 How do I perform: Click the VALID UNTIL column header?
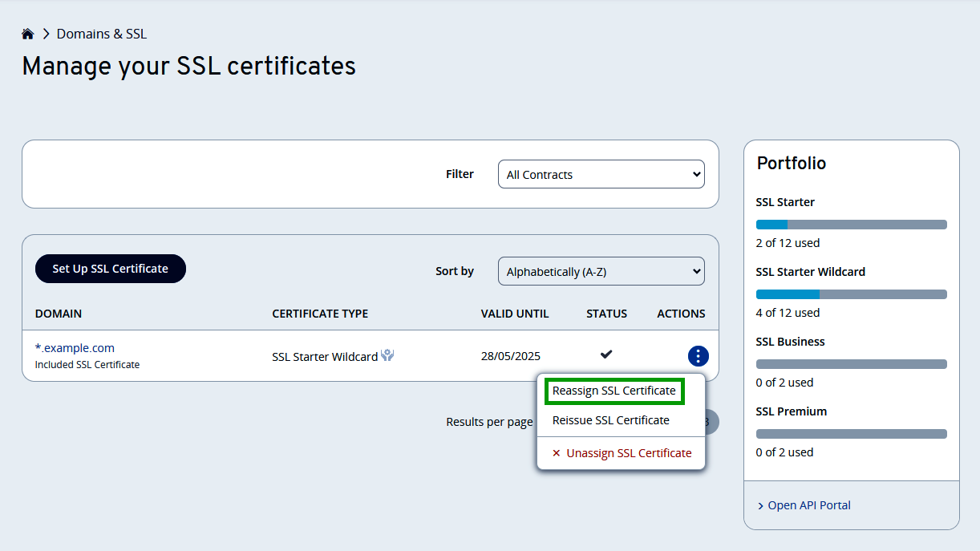click(x=514, y=314)
